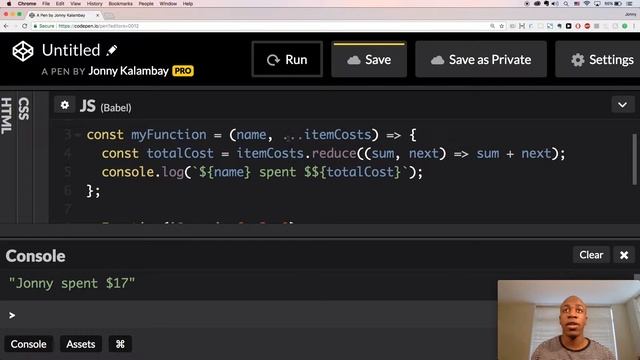This screenshot has width=640, height=360.
Task: Click the browser back arrow
Action: click(x=6, y=26)
